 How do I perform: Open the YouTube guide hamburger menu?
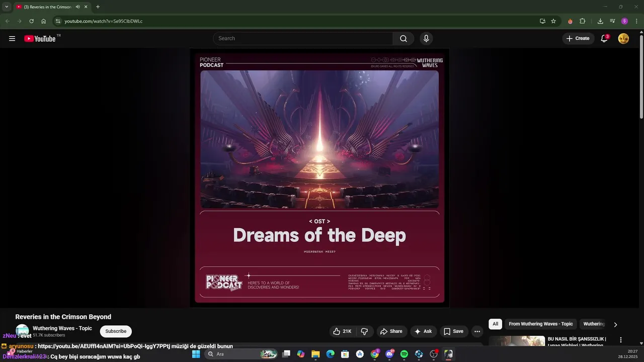[12, 38]
